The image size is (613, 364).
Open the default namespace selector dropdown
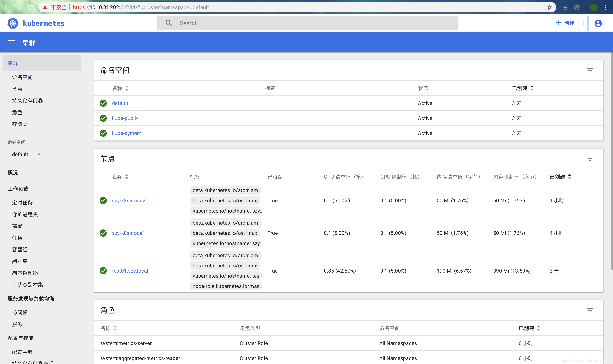click(x=27, y=155)
